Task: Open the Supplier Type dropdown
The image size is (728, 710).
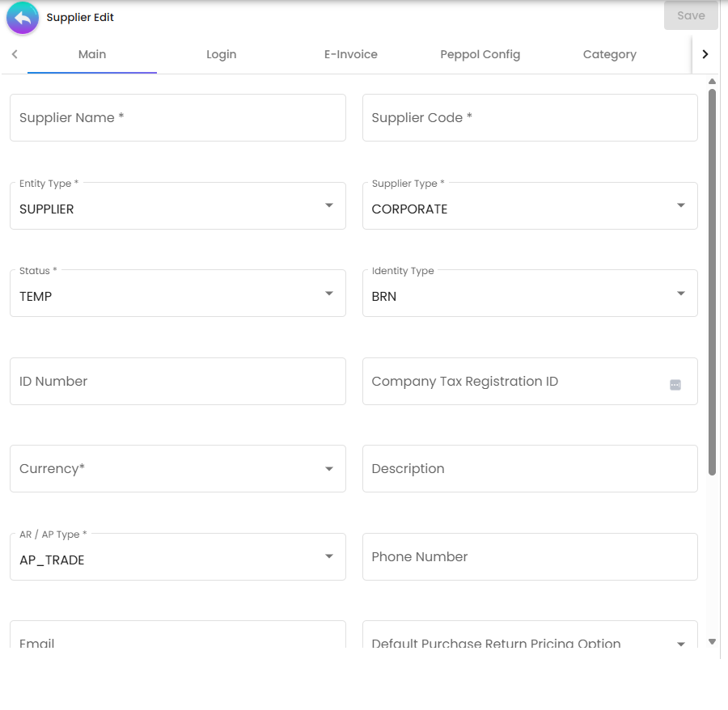Action: [x=680, y=205]
